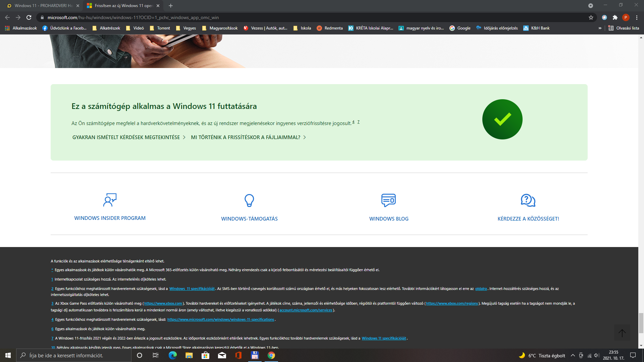Open the Iskola bookmark folder

302,28
